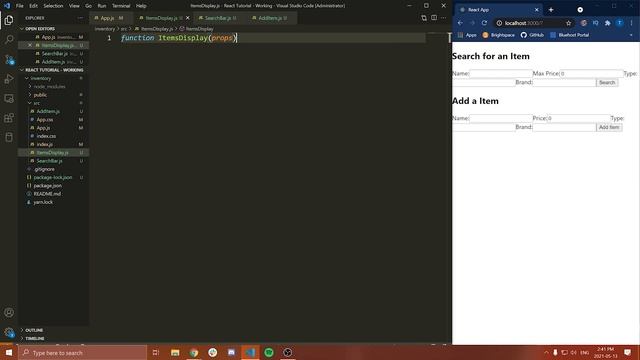Open the Source Control view
Image resolution: width=640 pixels, height=360 pixels.
(x=9, y=60)
